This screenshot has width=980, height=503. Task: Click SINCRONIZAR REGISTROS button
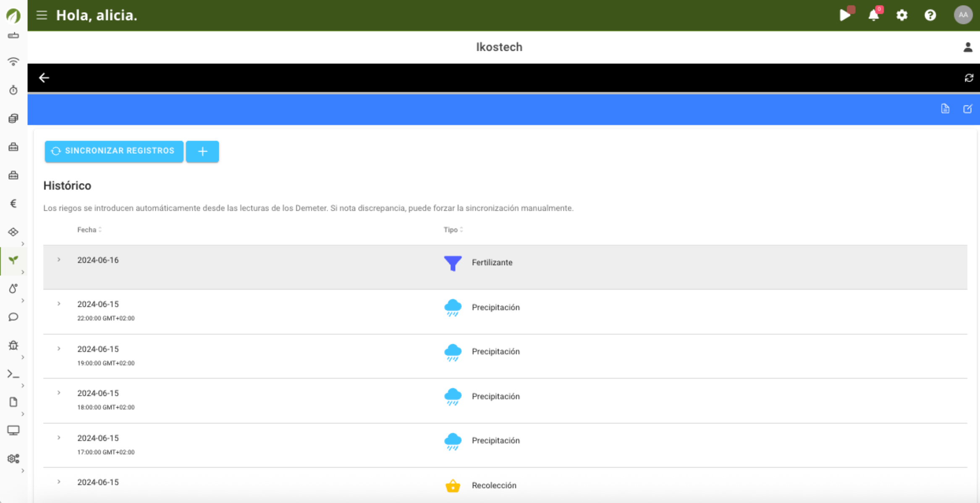114,151
